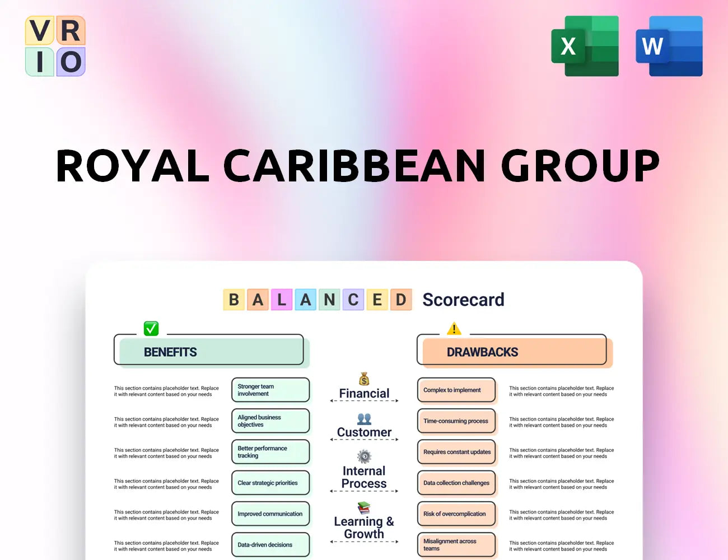This screenshot has height=560, width=728.
Task: Click placeholder text left of Stronger team involvement
Action: [x=166, y=391]
